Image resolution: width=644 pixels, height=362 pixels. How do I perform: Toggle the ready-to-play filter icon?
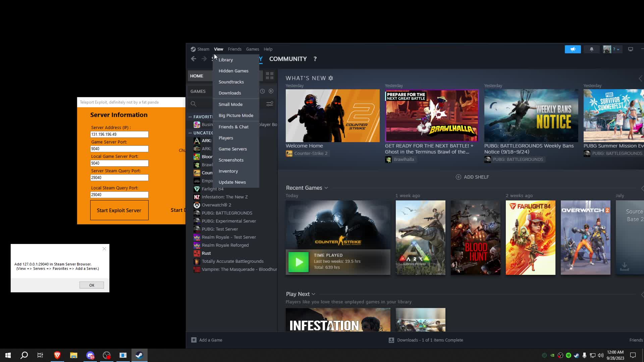point(271,91)
